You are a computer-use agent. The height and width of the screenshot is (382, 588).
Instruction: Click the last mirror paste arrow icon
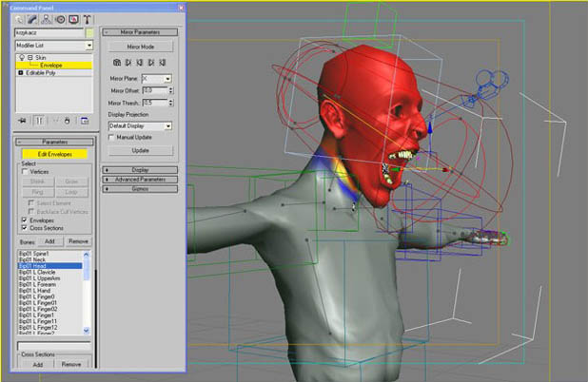163,63
